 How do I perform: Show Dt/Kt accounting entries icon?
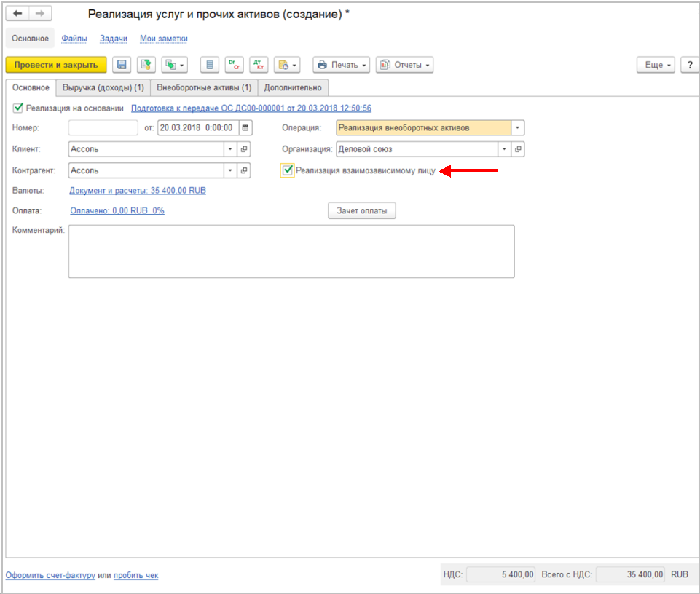pos(234,65)
